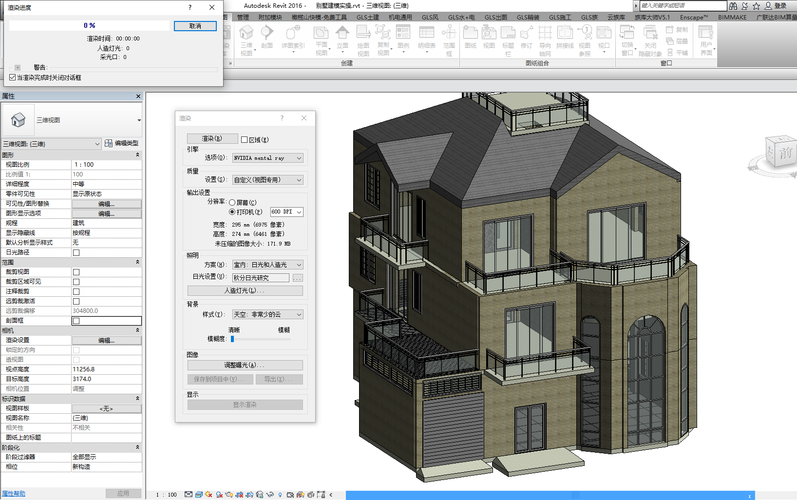Click the Render (渲染) button

(x=211, y=138)
